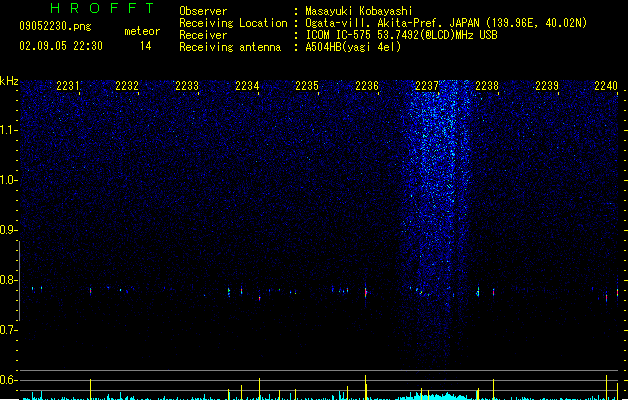Click the 2236 time marker
Image resolution: width=629 pixels, height=400 pixels.
coord(367,85)
